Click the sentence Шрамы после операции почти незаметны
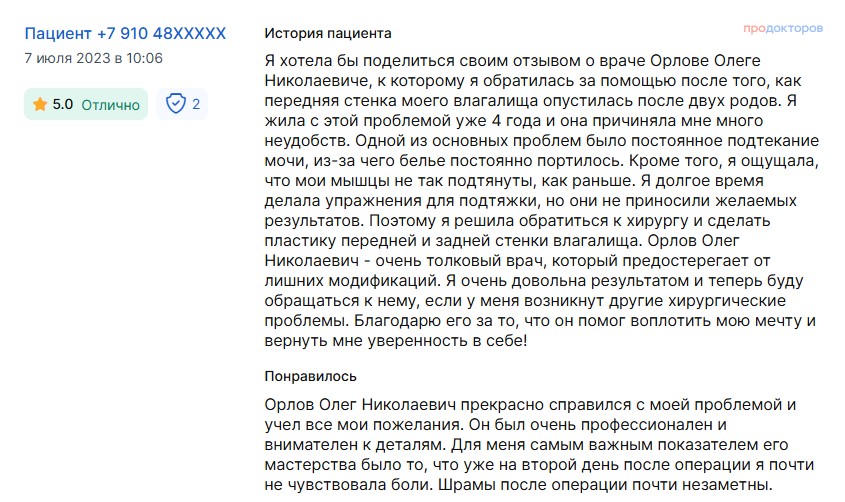The height and width of the screenshot is (502, 845). (x=622, y=486)
